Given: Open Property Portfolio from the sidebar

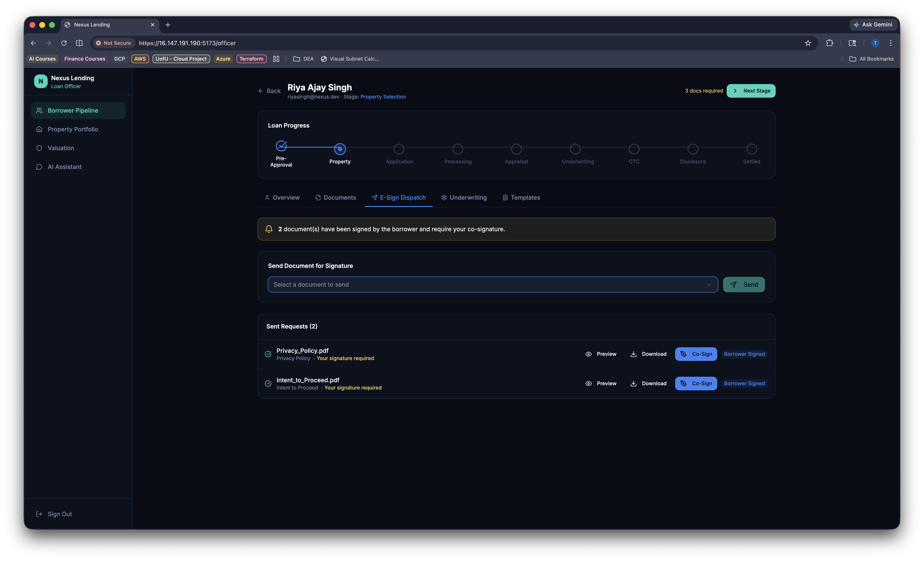Looking at the screenshot, I should pyautogui.click(x=72, y=129).
